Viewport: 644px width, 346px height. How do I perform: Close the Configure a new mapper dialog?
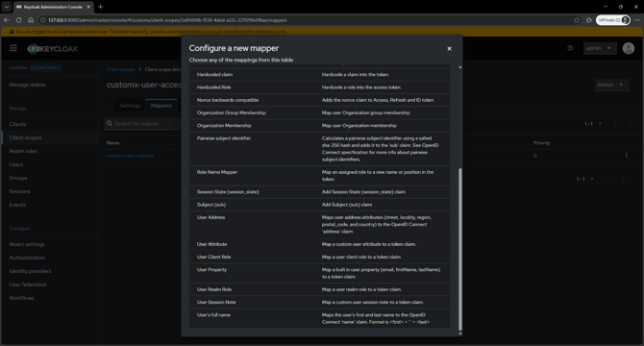tap(449, 48)
